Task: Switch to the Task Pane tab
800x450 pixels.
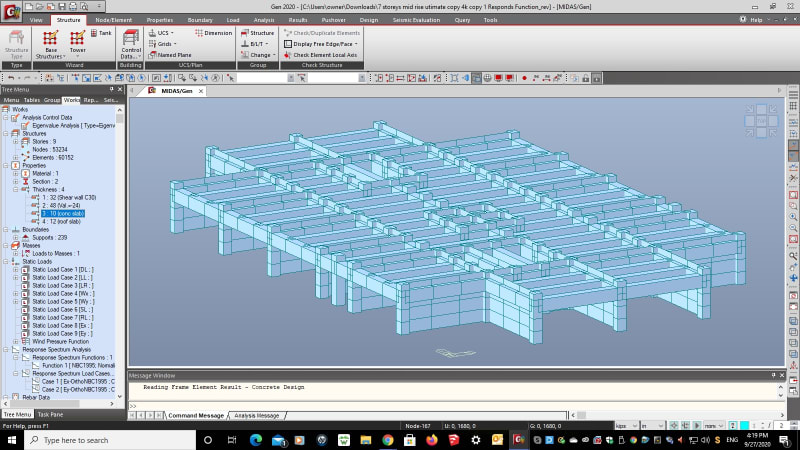Action: [x=50, y=414]
